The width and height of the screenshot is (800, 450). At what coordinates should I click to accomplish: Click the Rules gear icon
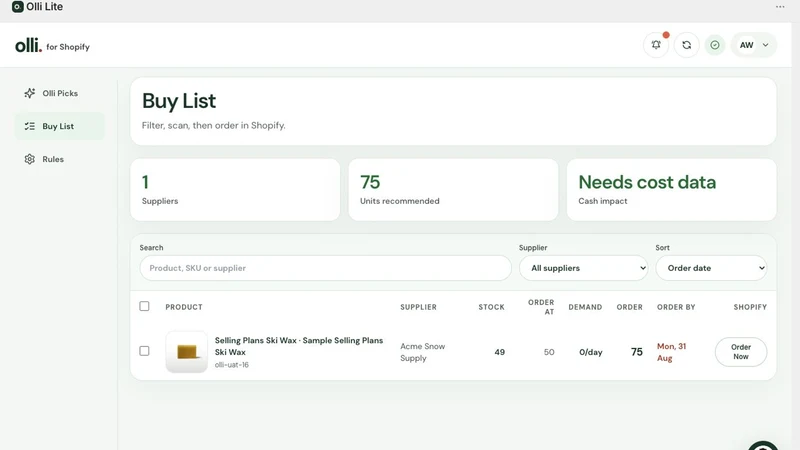tap(30, 159)
